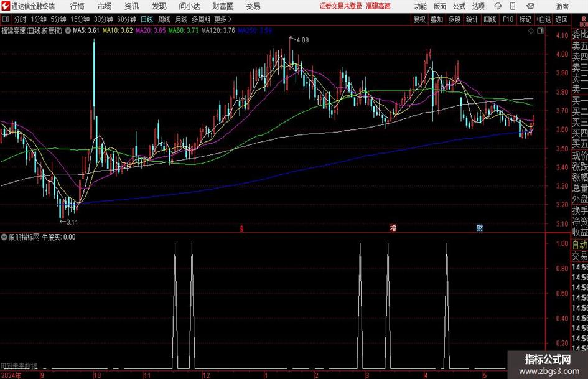Toggle the right panel layout icon
This screenshot has width=588, height=379.
540,31
